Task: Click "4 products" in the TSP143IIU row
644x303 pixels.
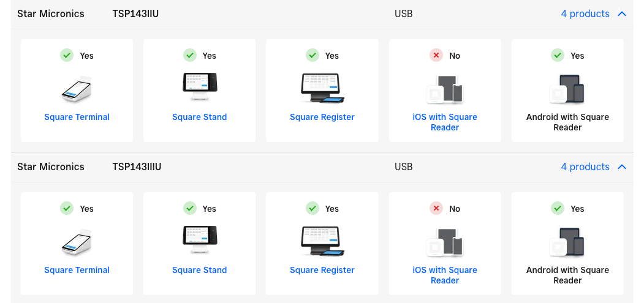Action: click(585, 13)
